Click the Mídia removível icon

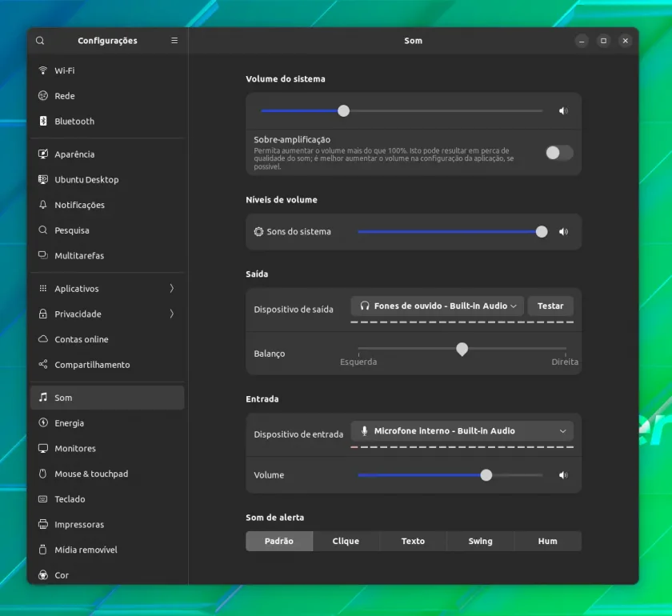point(43,550)
